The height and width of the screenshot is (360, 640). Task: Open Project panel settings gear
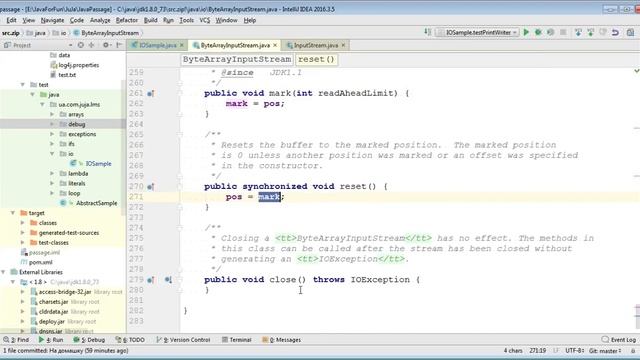coord(106,45)
